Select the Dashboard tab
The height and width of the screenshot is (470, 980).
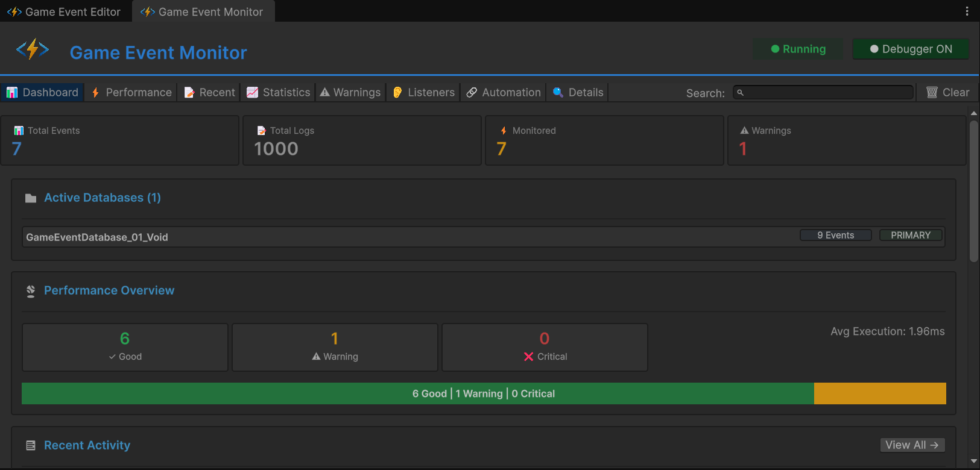pyautogui.click(x=43, y=92)
